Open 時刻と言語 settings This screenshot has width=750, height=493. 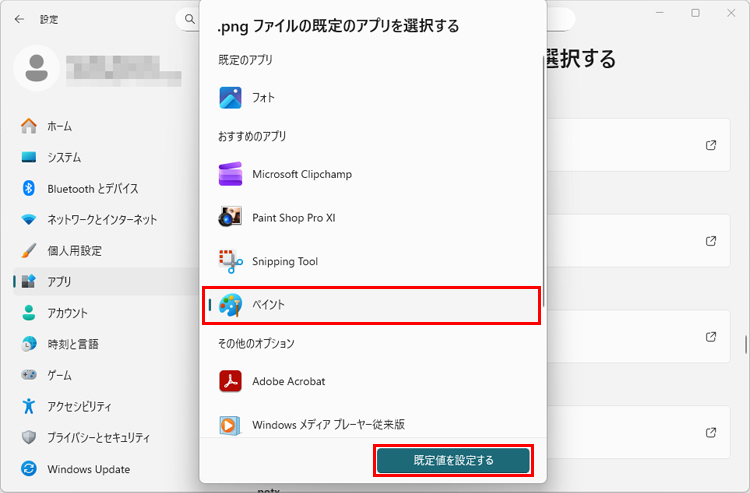point(73,344)
